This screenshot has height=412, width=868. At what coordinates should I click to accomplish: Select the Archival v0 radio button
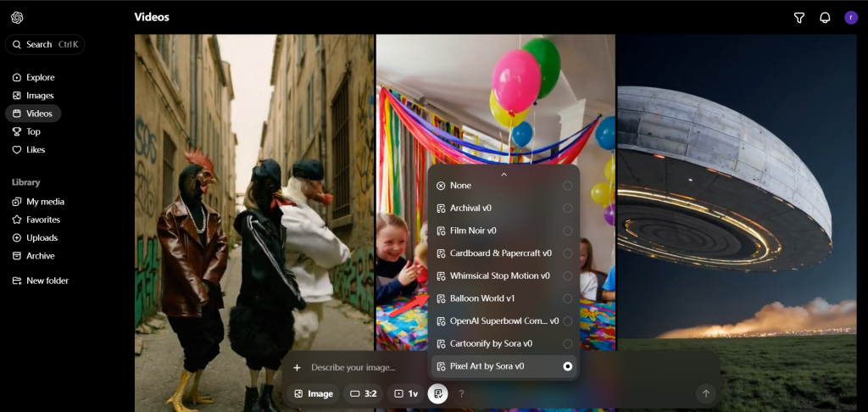click(x=567, y=209)
